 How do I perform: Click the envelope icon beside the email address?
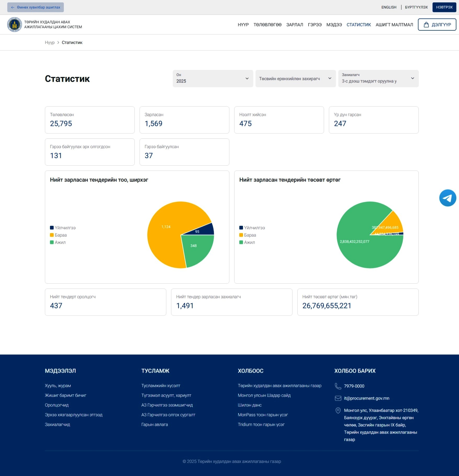[x=338, y=398]
